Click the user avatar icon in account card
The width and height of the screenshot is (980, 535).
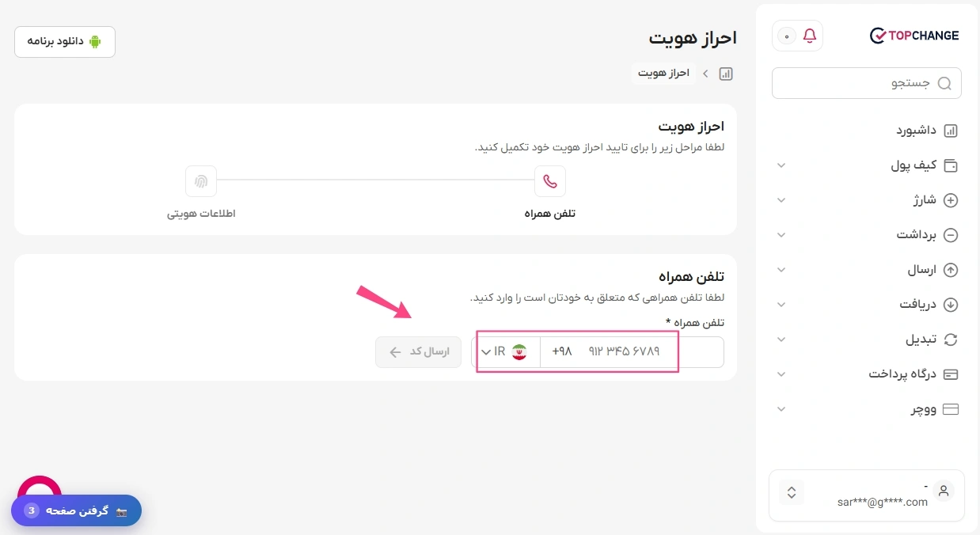coord(943,491)
